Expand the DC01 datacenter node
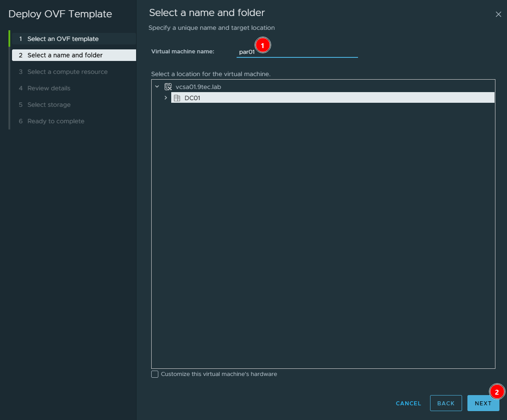The width and height of the screenshot is (507, 420). pos(166,98)
